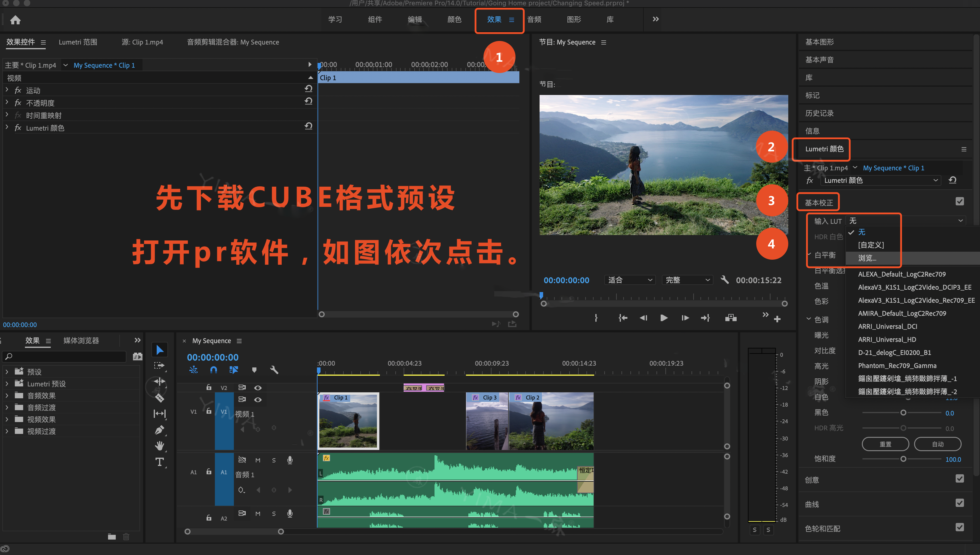Screen dimensions: 980x555
Task: Reset the Lumetri 颜色 effect in Effect Controls
Action: point(308,126)
